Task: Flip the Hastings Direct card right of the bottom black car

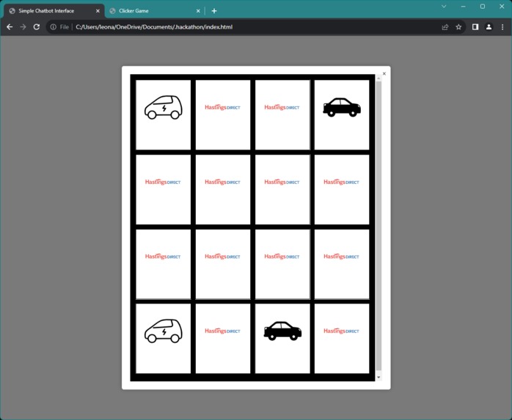Action: [x=342, y=339]
